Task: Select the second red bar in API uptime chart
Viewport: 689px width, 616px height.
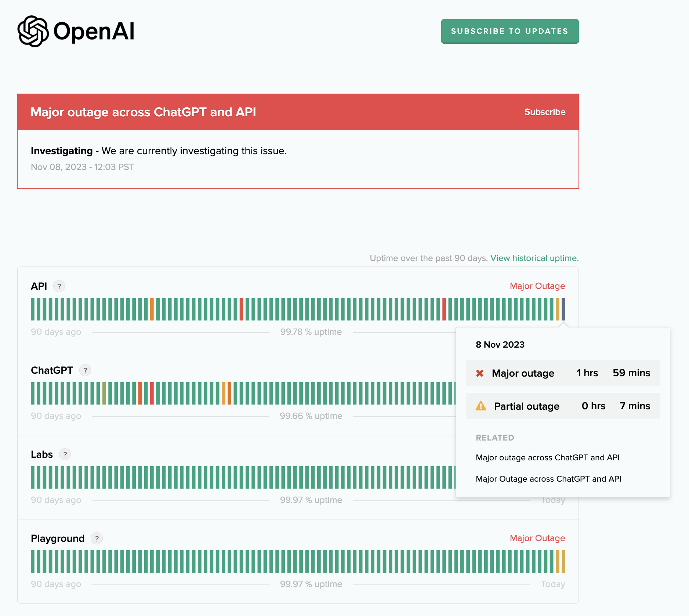Action: point(444,309)
